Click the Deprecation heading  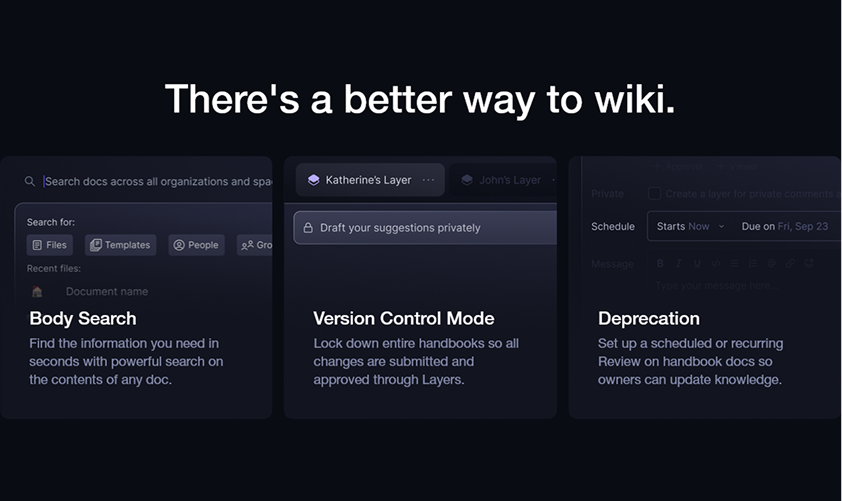click(x=649, y=318)
